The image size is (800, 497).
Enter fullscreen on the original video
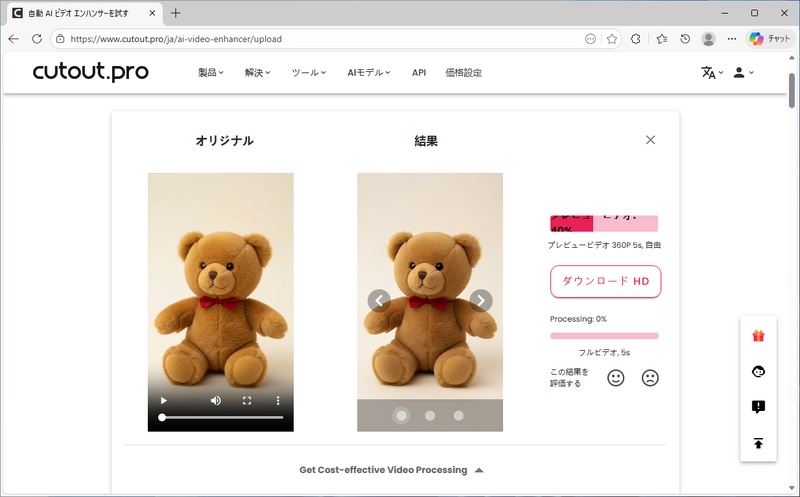[x=247, y=401]
